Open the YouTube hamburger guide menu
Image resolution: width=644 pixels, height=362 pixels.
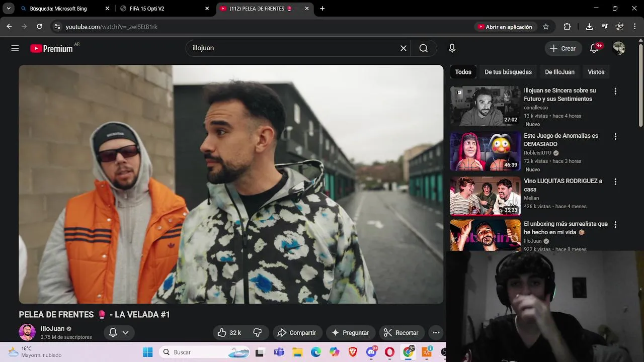(15, 48)
